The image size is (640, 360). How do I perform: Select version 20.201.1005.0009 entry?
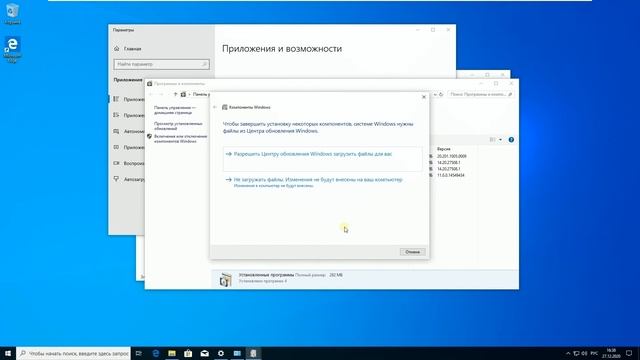pos(451,156)
